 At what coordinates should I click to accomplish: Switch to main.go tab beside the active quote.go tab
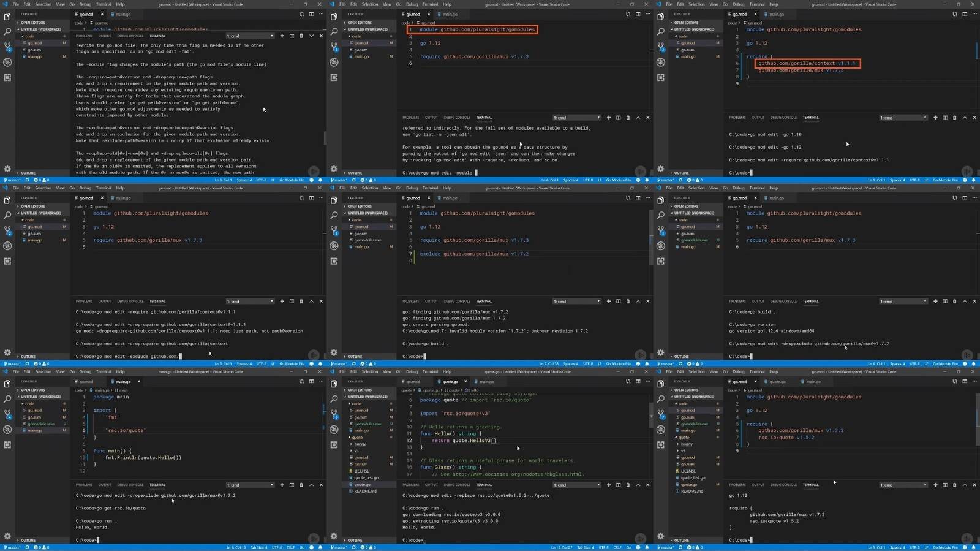tap(487, 381)
